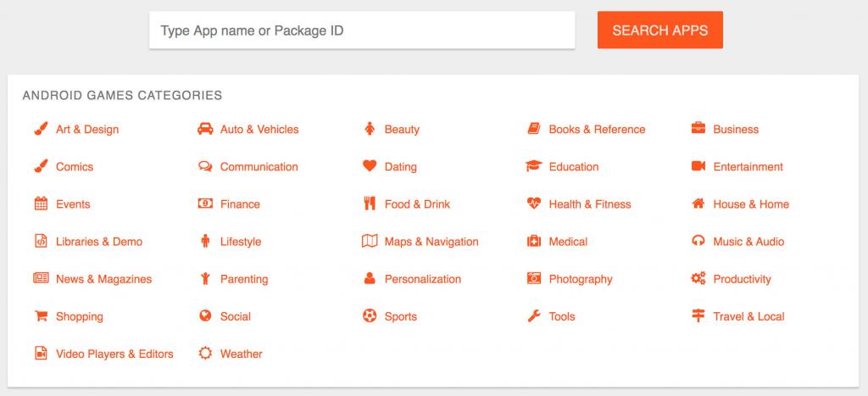Viewport: 868px width, 396px height.
Task: Click the briefcase icon beside Business
Action: pyautogui.click(x=698, y=130)
